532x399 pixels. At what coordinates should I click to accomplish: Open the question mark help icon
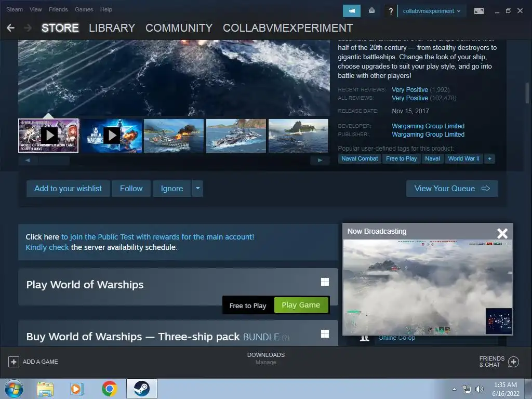tap(391, 11)
